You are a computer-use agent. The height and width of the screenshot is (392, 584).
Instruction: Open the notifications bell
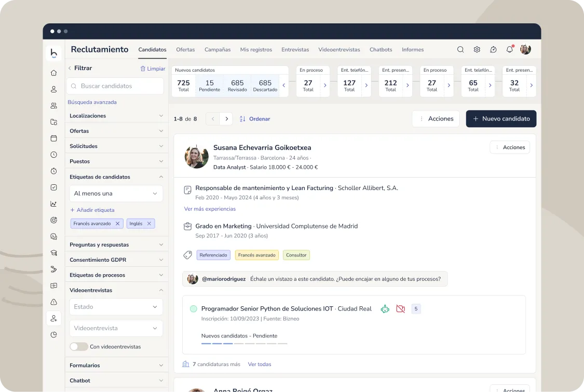pos(509,50)
